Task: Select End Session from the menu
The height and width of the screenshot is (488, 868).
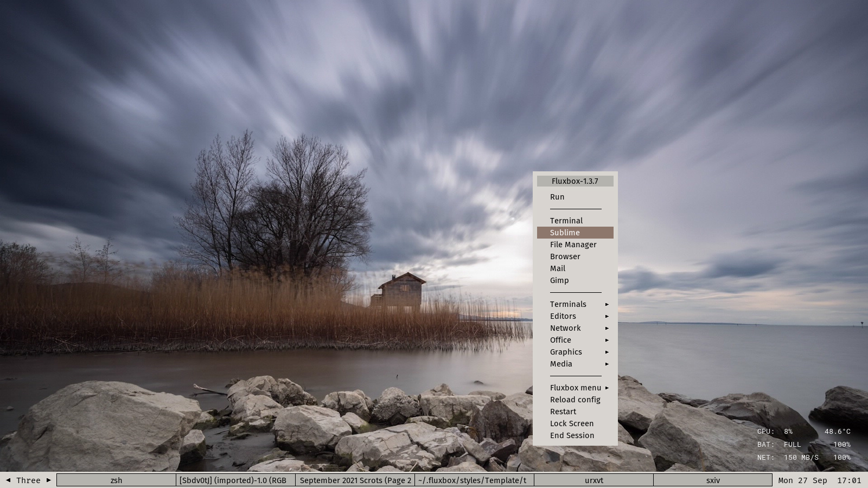Action: [575, 435]
